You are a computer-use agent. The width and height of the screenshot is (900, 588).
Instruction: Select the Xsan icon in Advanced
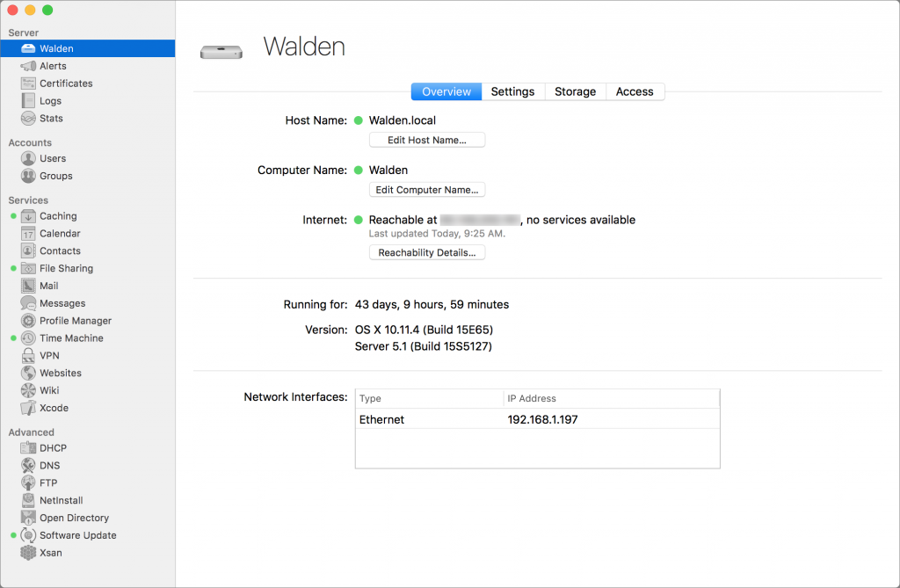click(x=28, y=553)
